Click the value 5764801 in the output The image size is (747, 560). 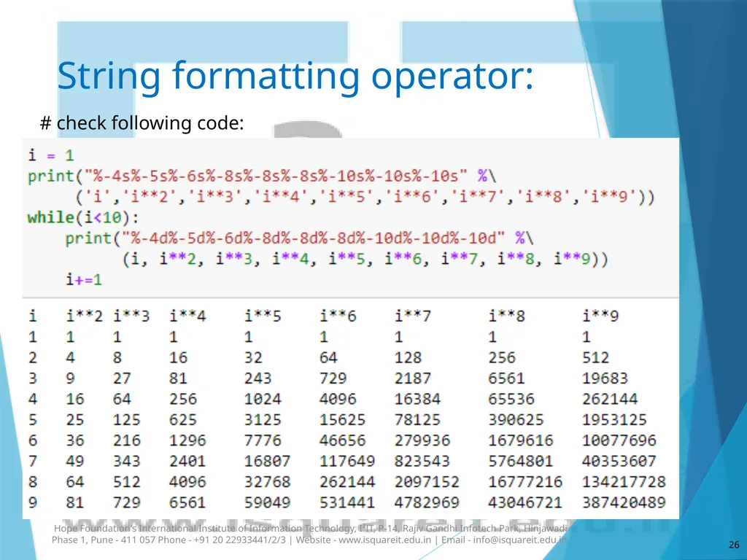pos(520,461)
